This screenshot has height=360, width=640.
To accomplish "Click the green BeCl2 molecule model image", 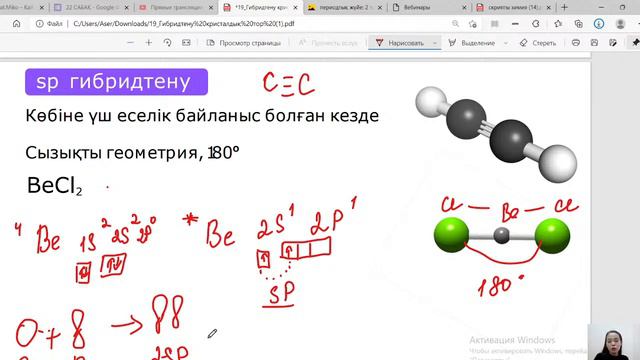I will click(x=502, y=236).
